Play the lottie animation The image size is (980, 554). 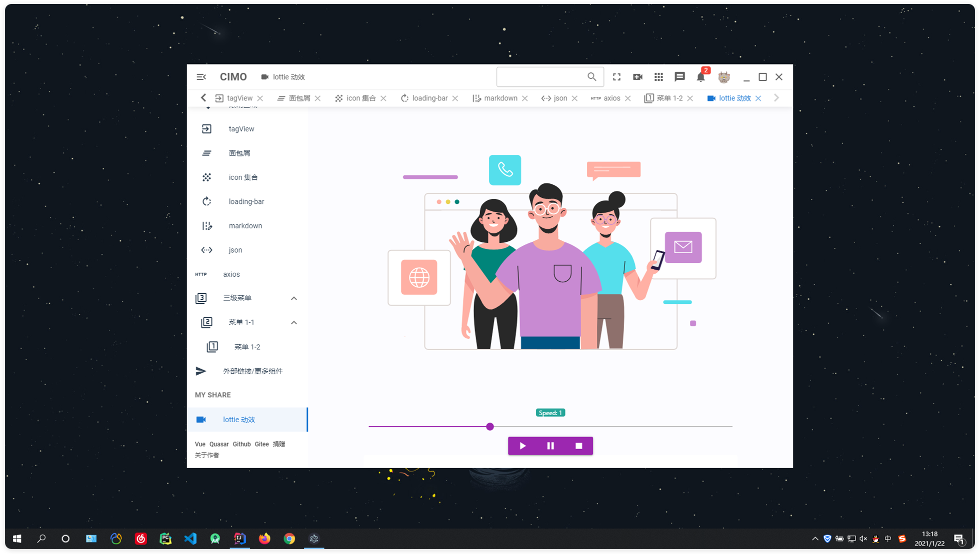[522, 446]
